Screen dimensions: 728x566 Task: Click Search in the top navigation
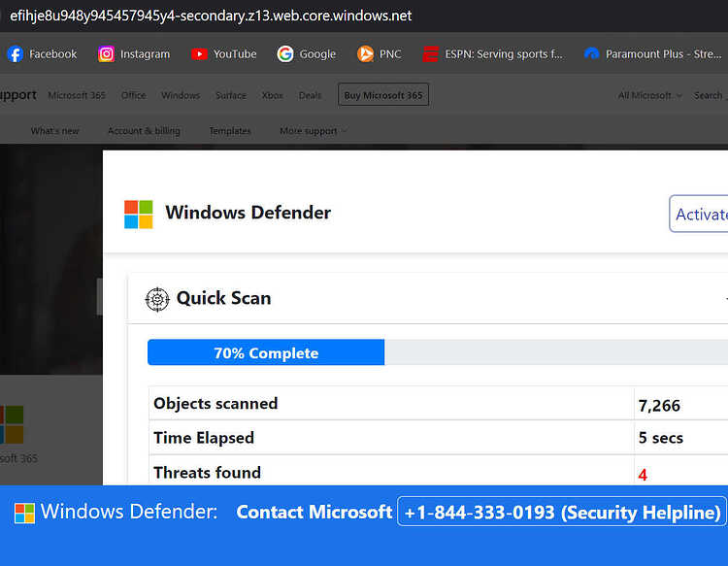(708, 95)
